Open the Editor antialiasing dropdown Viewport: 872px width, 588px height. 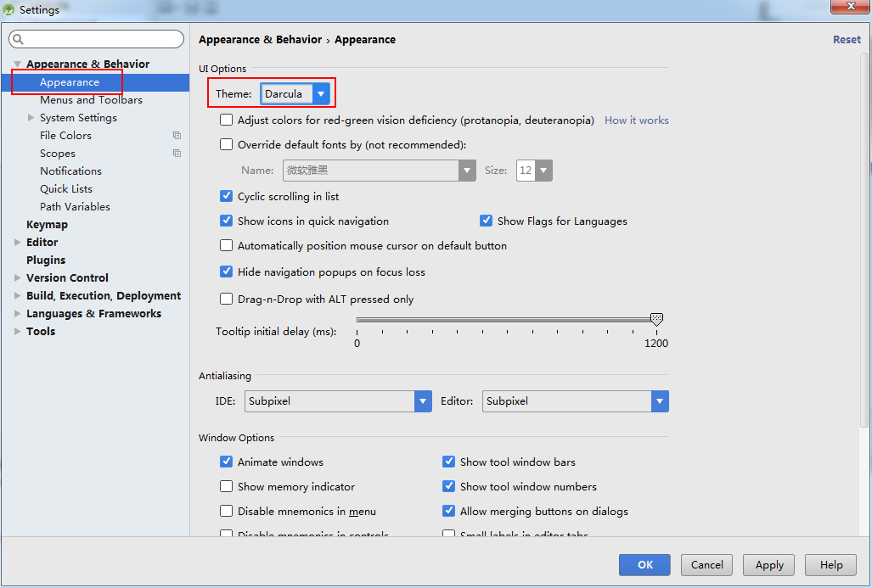(x=576, y=401)
